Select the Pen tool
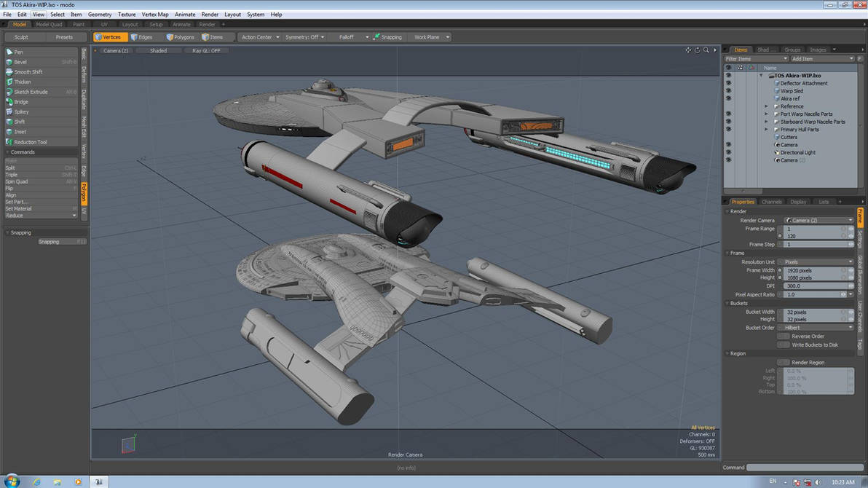 [41, 52]
